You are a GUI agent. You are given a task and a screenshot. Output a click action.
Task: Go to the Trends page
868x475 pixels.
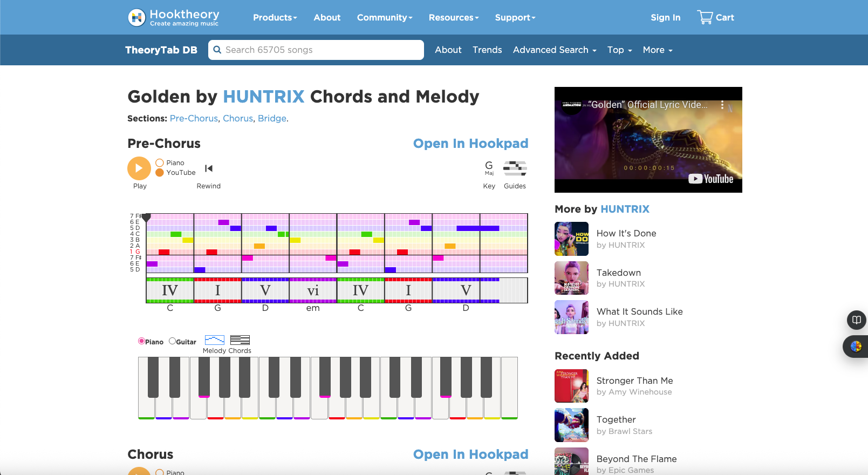click(x=487, y=50)
